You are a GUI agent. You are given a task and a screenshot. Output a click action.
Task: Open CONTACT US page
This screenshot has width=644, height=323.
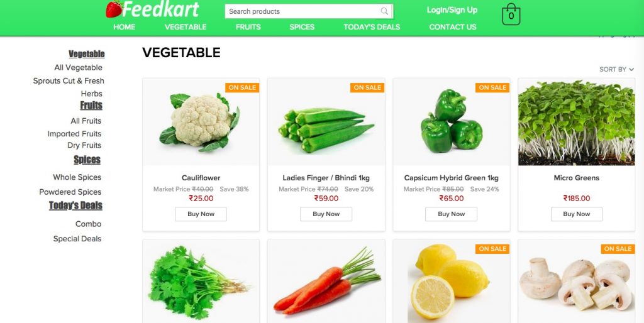click(453, 27)
